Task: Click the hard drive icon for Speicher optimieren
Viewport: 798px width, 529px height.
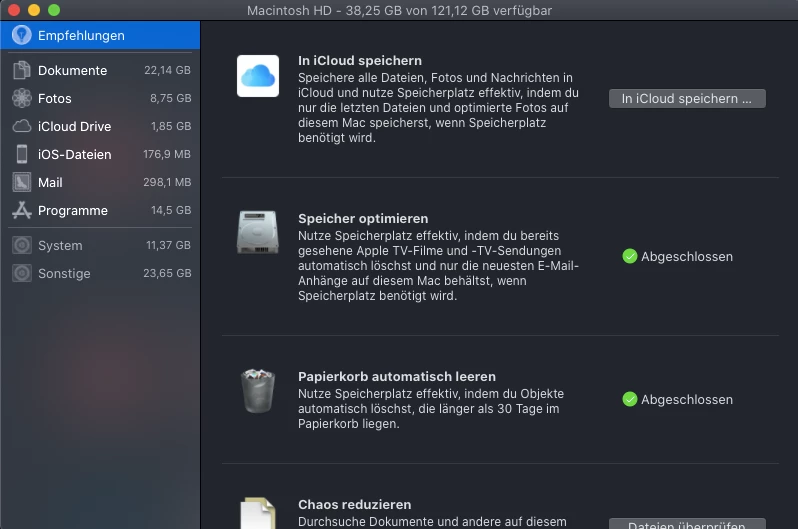Action: [x=258, y=232]
